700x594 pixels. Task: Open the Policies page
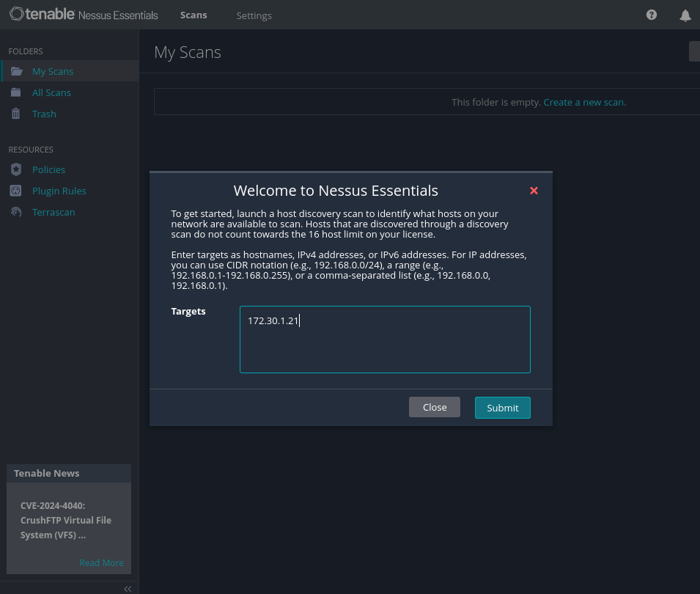(48, 169)
